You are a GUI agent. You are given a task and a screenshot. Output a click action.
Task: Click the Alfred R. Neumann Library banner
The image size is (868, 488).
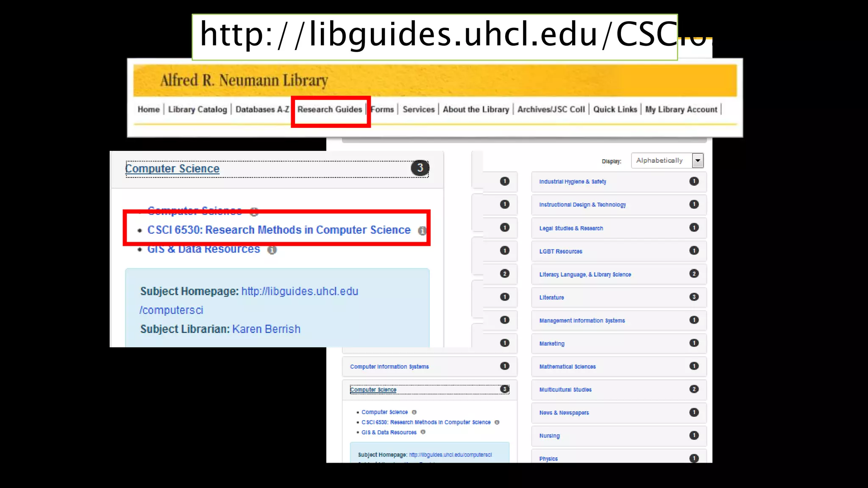point(435,80)
